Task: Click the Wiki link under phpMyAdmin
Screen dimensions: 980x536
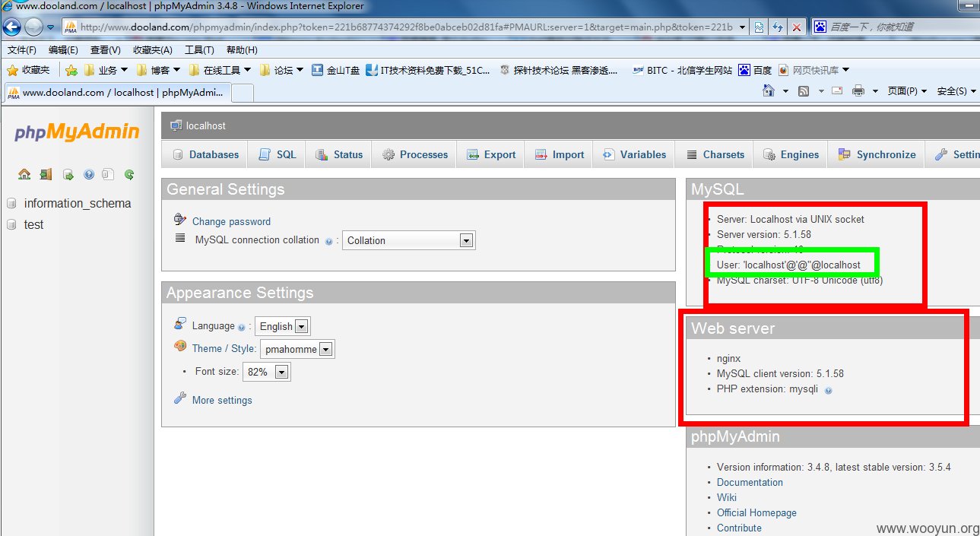Action: pos(727,498)
